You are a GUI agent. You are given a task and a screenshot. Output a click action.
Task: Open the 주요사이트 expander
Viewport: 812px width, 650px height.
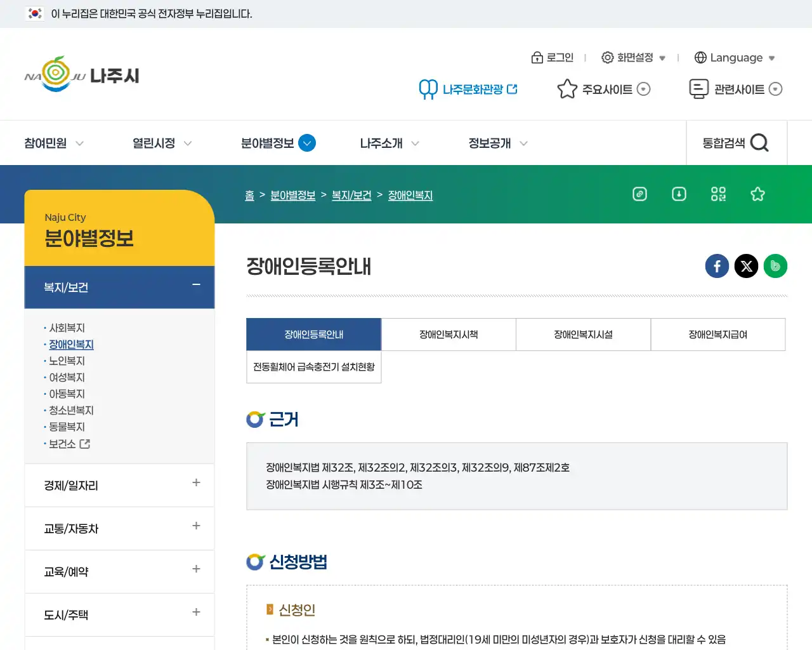(603, 89)
